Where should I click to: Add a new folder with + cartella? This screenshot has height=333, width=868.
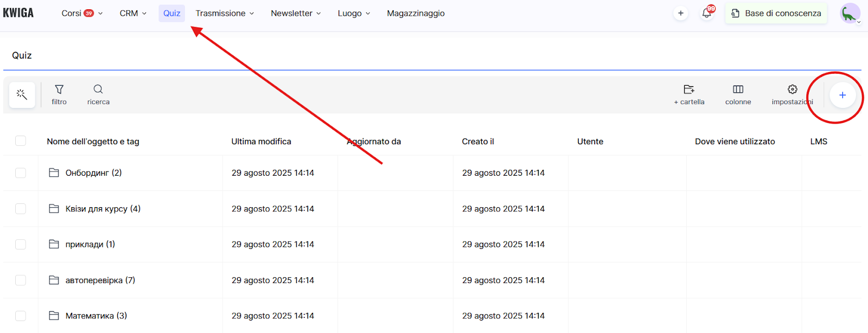point(689,94)
